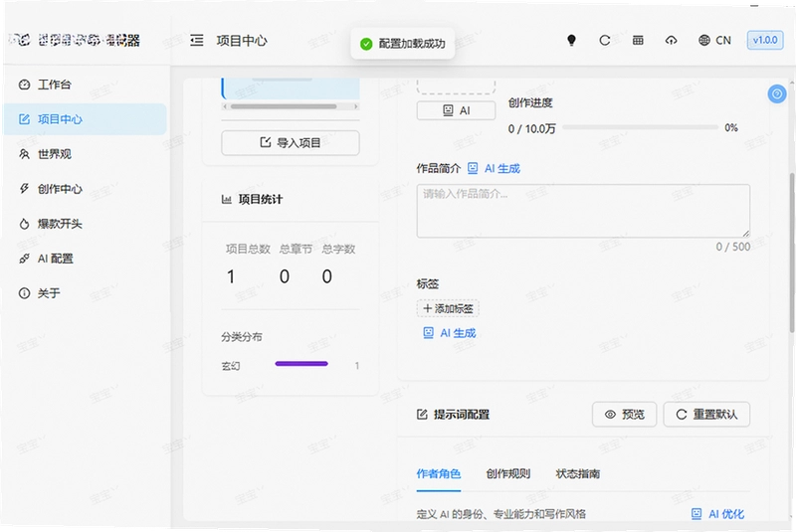Click the purple 玄幻 distribution bar

point(301,364)
